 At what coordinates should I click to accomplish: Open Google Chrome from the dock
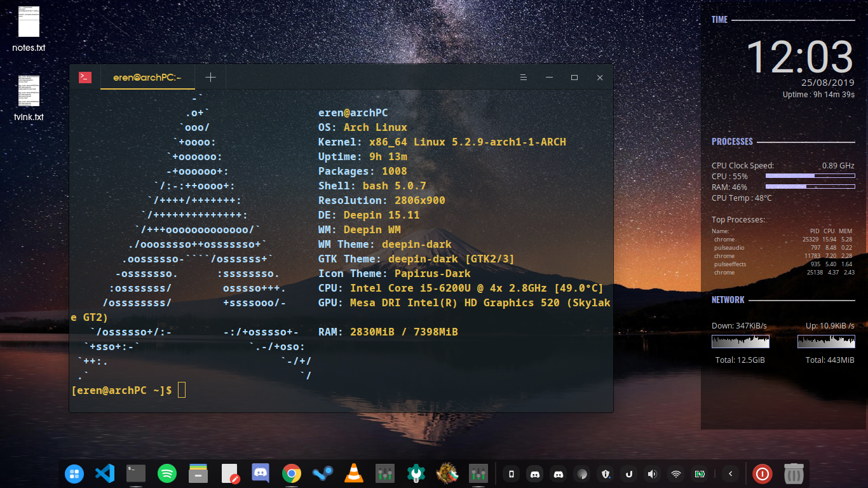point(292,473)
